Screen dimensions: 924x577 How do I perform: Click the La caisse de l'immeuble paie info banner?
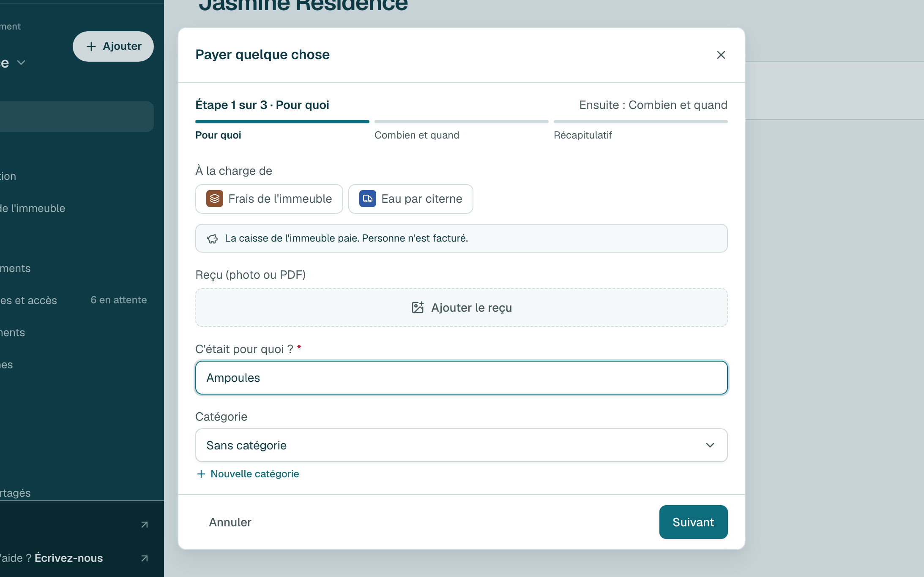462,238
